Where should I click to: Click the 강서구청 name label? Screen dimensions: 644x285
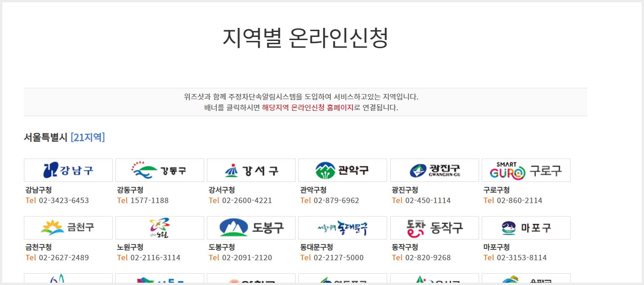pos(222,190)
